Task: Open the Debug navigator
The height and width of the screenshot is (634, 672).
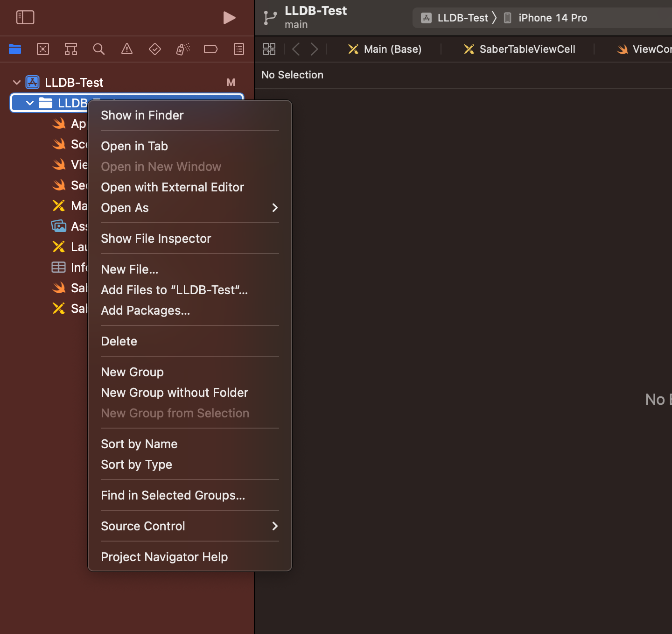Action: [182, 49]
